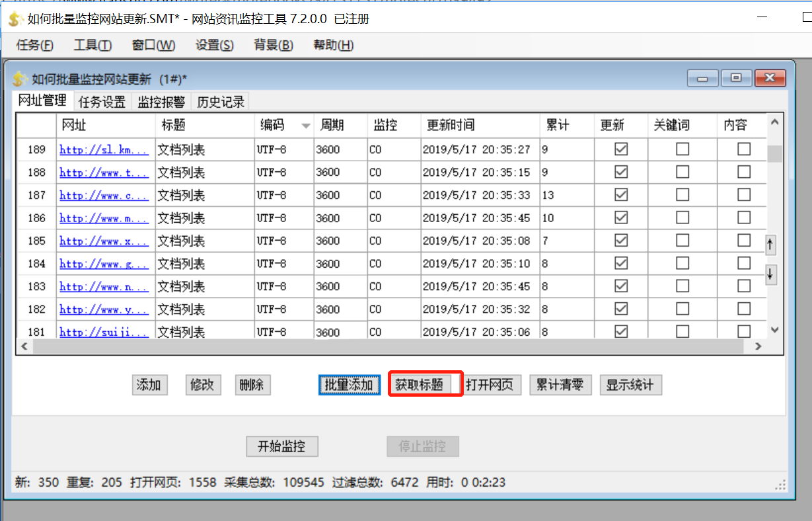812x521 pixels.
Task: Open the http://sl.km... link in row 189
Action: tap(104, 150)
